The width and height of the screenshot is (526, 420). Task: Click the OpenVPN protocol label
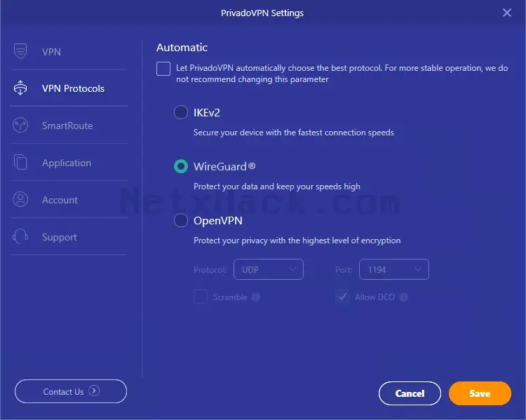pos(218,221)
